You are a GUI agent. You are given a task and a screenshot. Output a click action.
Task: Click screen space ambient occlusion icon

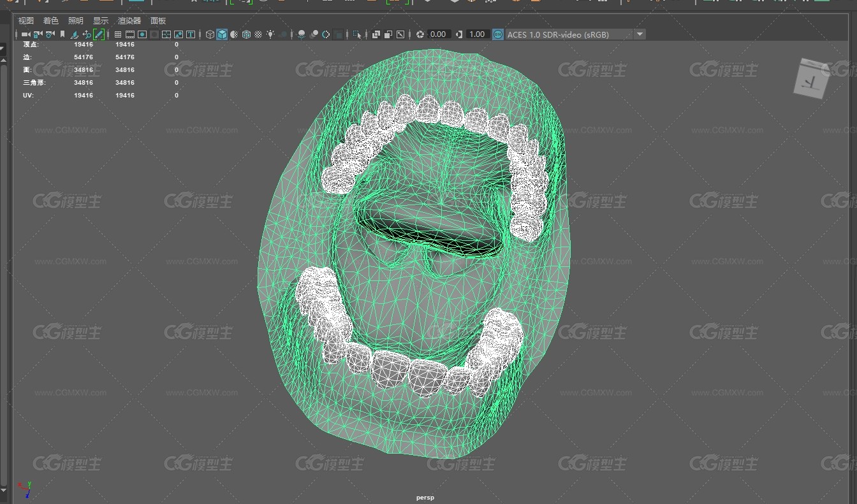(302, 34)
